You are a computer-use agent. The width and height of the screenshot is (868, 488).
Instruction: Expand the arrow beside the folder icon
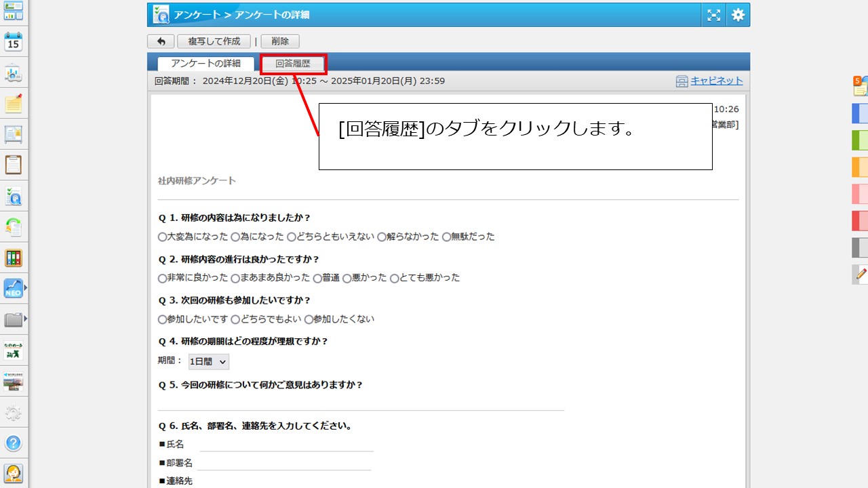point(26,319)
